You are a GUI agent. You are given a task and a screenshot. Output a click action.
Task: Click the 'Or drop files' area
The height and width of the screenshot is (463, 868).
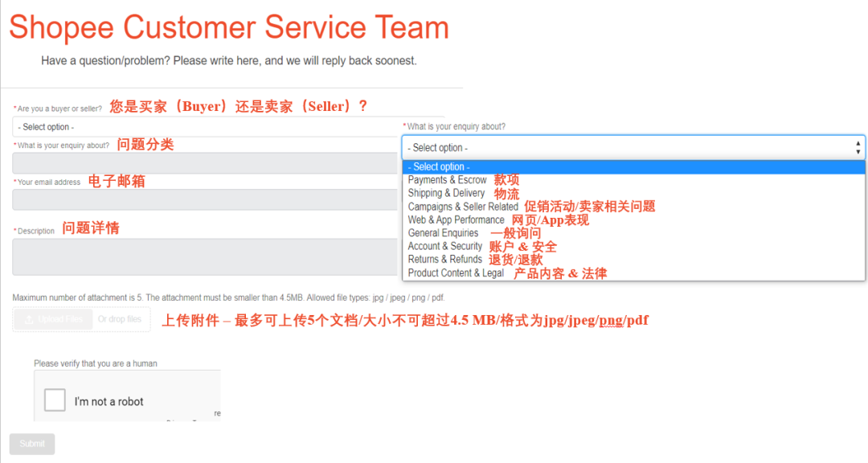[x=120, y=320]
